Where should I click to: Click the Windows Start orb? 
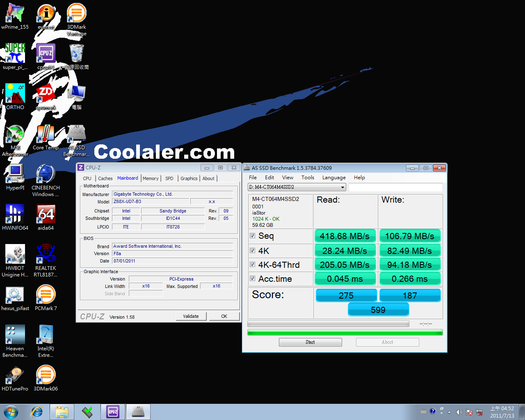click(x=11, y=412)
